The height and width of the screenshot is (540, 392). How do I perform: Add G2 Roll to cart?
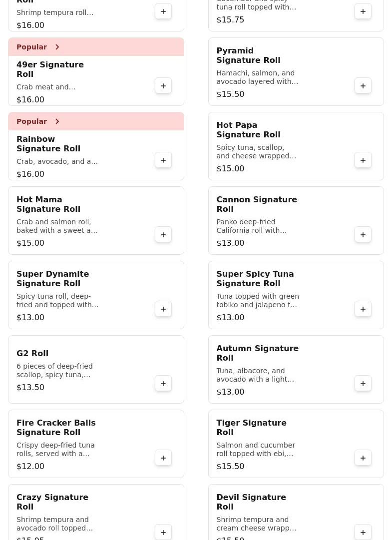(x=163, y=384)
